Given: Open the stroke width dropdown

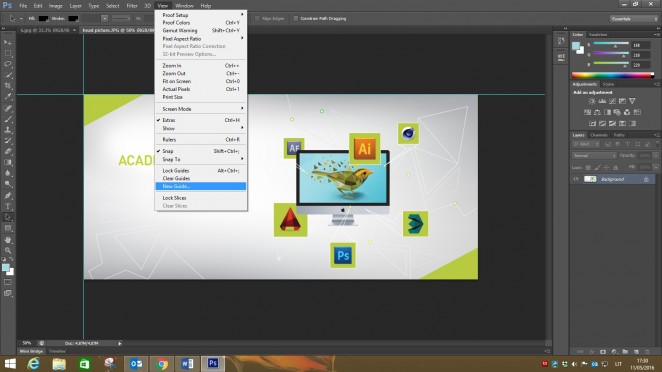Looking at the screenshot, I should [105, 19].
